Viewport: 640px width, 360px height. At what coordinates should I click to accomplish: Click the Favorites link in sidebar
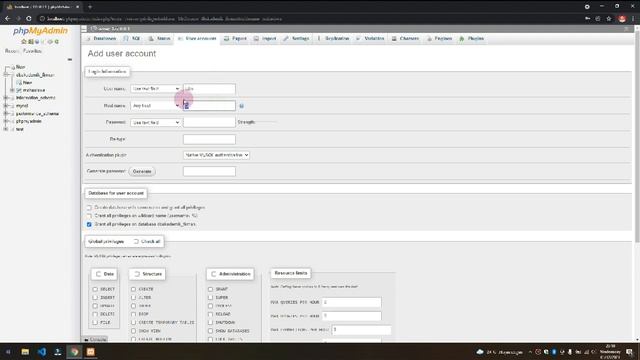tap(32, 51)
